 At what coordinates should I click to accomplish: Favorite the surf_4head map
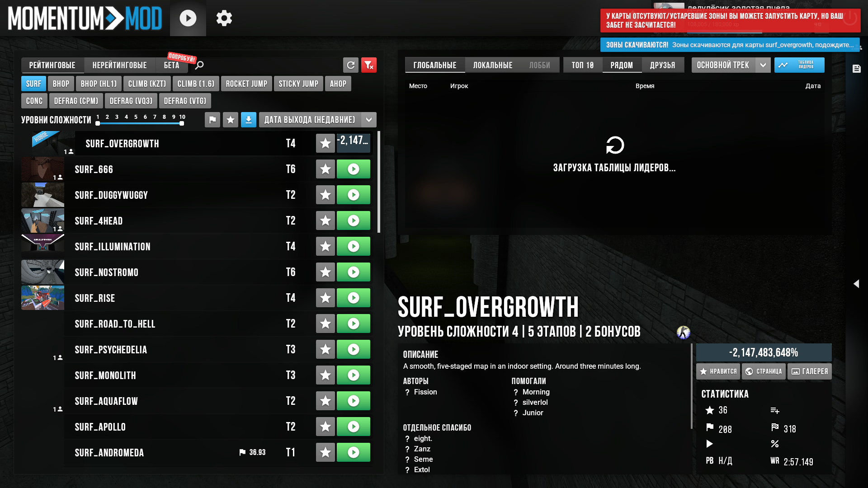tap(325, 221)
